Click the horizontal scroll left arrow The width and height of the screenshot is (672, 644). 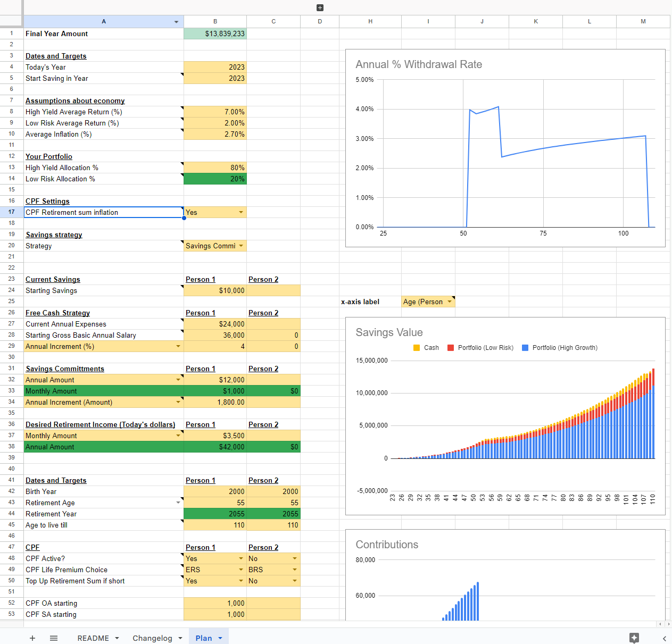[x=660, y=624]
